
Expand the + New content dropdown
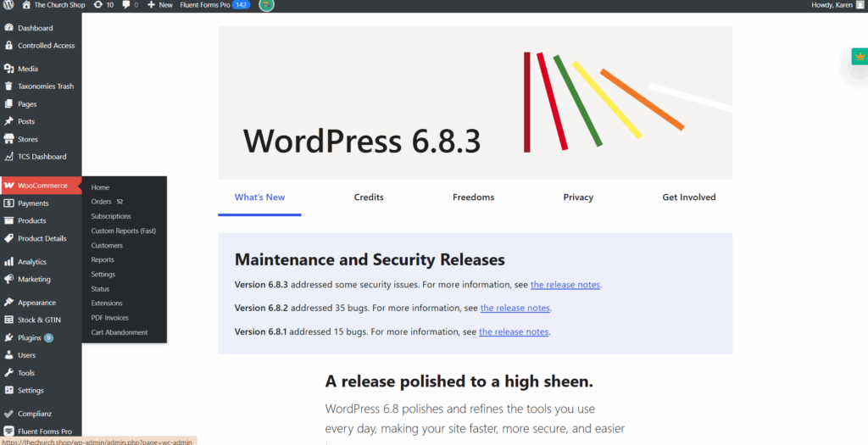[x=159, y=5]
